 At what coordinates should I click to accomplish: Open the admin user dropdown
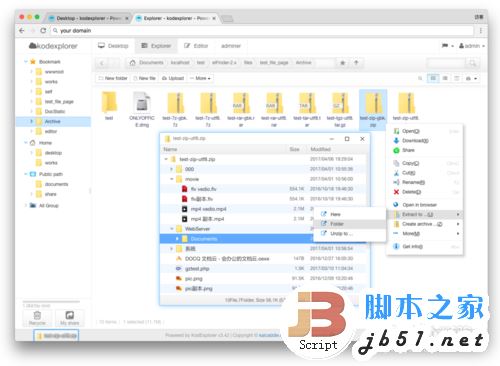pyautogui.click(x=472, y=46)
